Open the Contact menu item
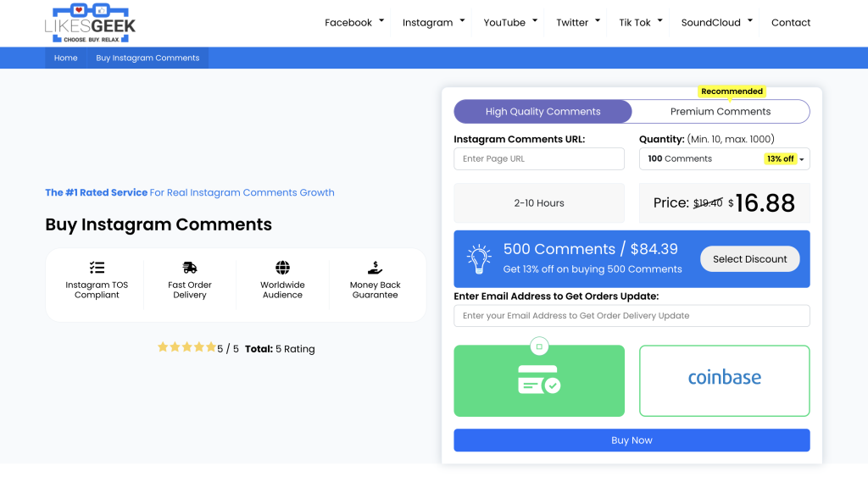Screen dimensions: 868x493 [x=790, y=22]
